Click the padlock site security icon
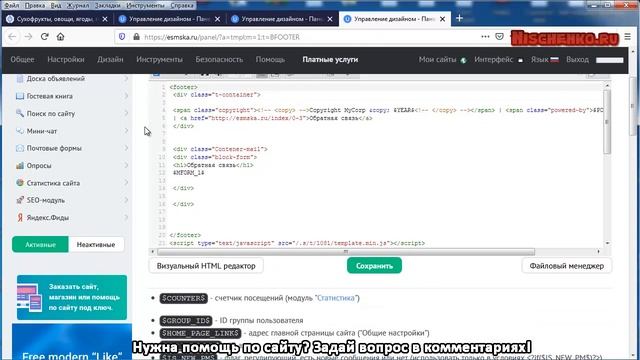 click(136, 37)
